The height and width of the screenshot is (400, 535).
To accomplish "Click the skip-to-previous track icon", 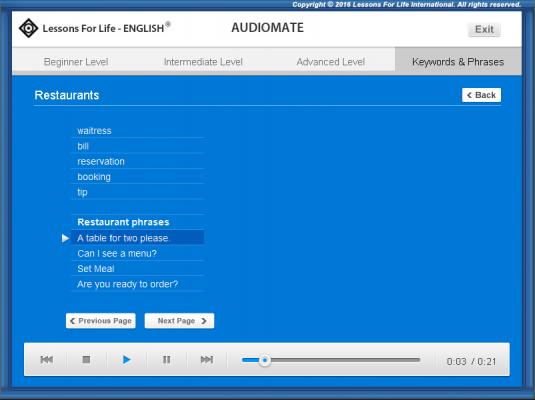I will [x=46, y=359].
